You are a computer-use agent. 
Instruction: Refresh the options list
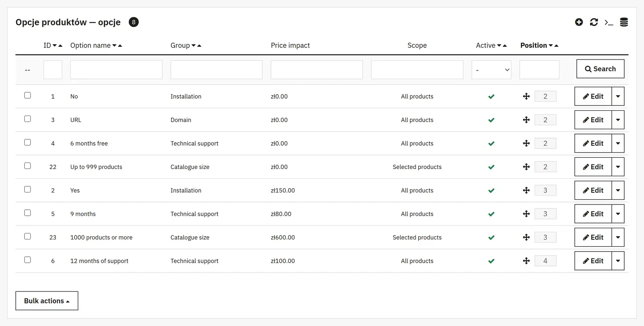(x=594, y=22)
